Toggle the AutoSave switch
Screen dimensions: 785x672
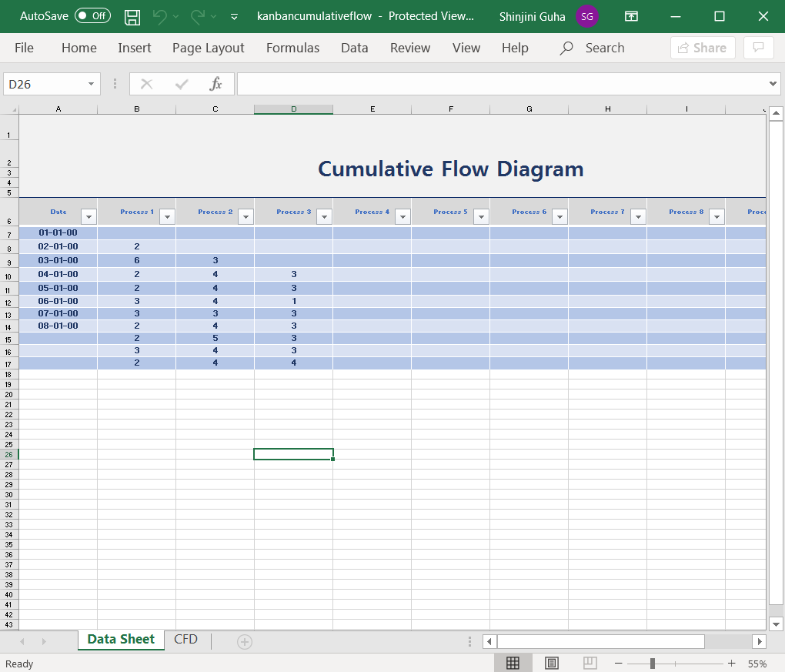92,16
